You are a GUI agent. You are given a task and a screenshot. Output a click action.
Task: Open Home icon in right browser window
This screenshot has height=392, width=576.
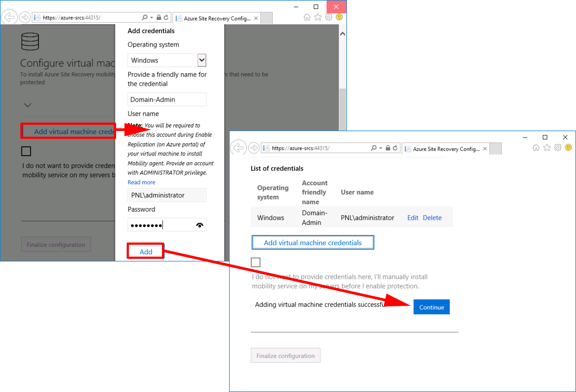point(536,148)
